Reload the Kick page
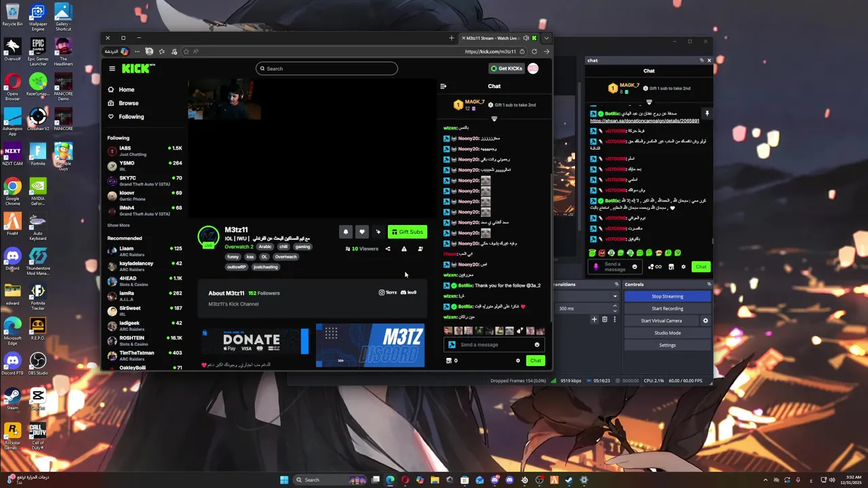 [x=534, y=52]
